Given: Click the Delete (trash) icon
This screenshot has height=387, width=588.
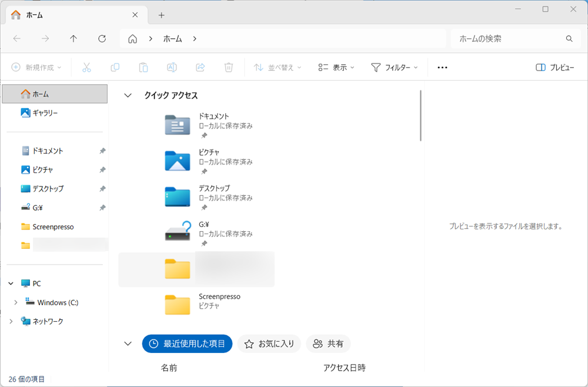Looking at the screenshot, I should point(229,67).
